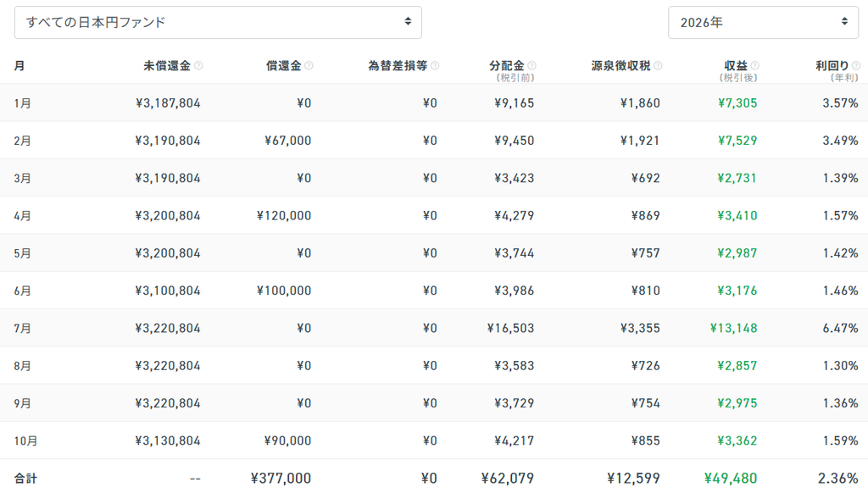868x493 pixels.
Task: Select the 8月 row label
Action: [x=23, y=366]
